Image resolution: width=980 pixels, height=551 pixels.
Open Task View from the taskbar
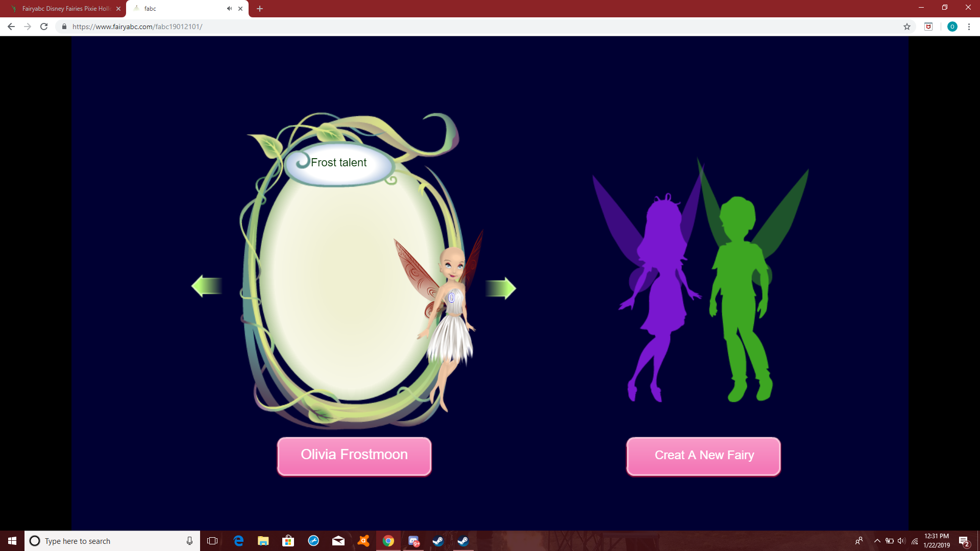[x=212, y=541]
